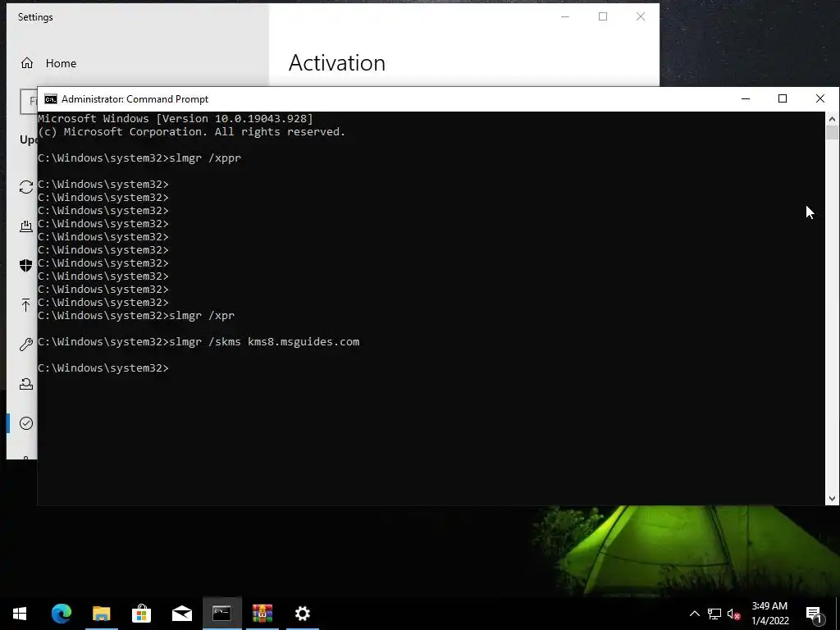Viewport: 840px width, 630px height.
Task: Open Backup upload arrow icon in Settings
Action: pos(25,305)
